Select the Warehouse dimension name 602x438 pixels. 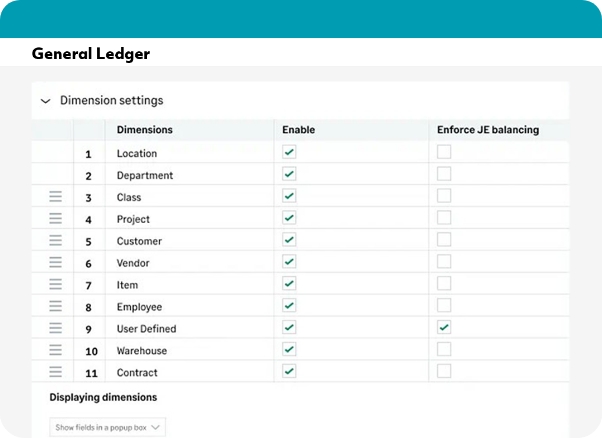point(142,351)
